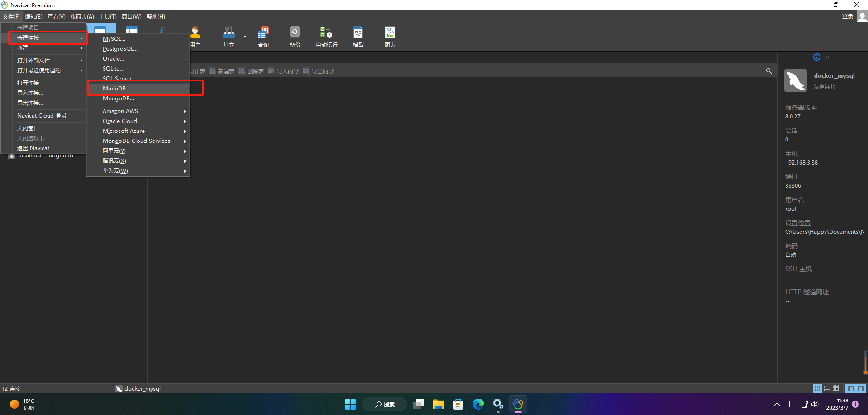868x415 pixels.
Task: Open the 编辑(E) menu
Action: coord(33,17)
